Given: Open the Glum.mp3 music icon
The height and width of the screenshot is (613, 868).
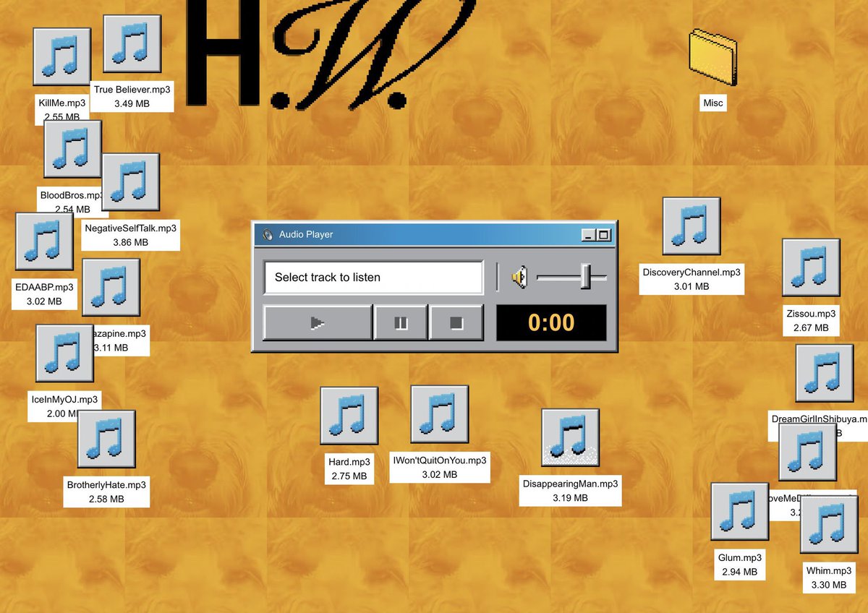Looking at the screenshot, I should (x=739, y=511).
